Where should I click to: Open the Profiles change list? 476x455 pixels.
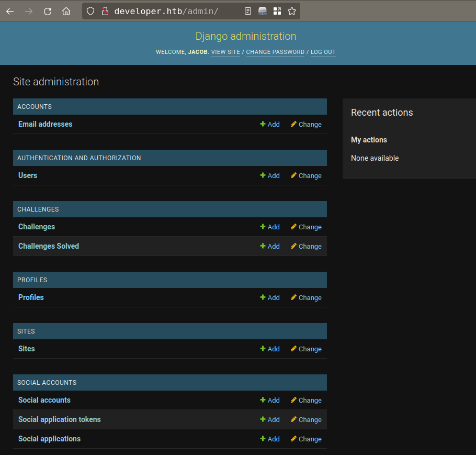point(306,298)
